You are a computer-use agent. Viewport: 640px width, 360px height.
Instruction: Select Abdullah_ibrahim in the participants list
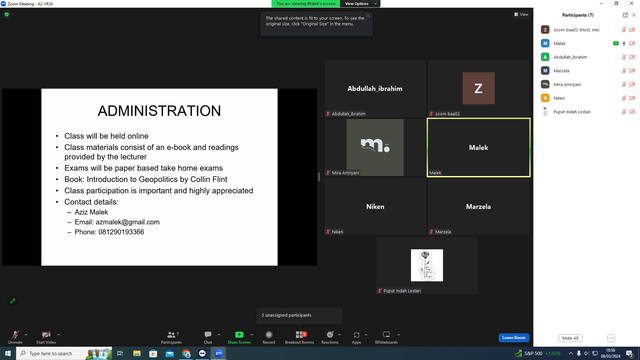[x=587, y=57]
